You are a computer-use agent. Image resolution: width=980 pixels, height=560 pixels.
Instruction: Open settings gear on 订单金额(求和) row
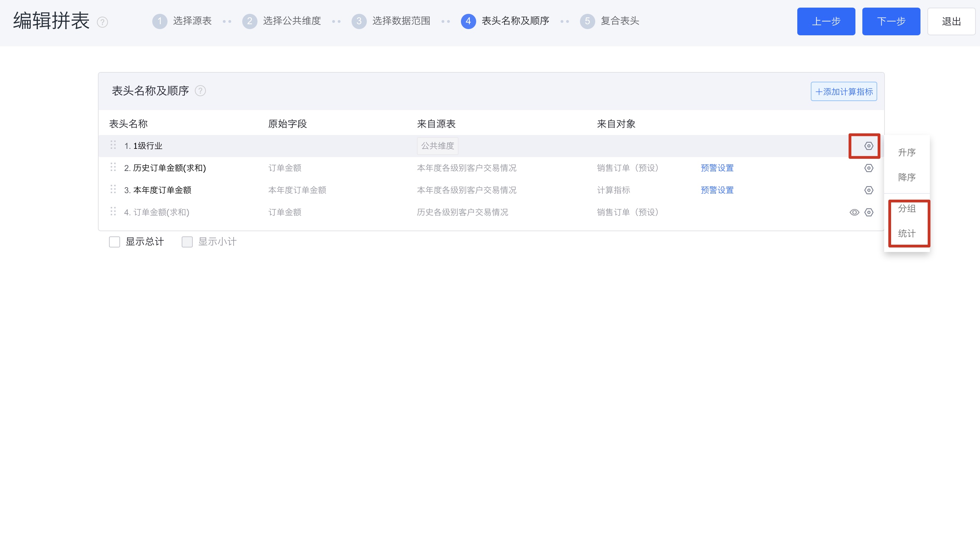pyautogui.click(x=869, y=212)
